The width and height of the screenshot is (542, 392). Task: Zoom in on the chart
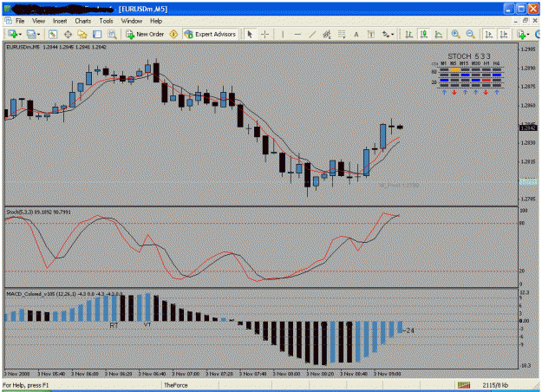click(455, 34)
